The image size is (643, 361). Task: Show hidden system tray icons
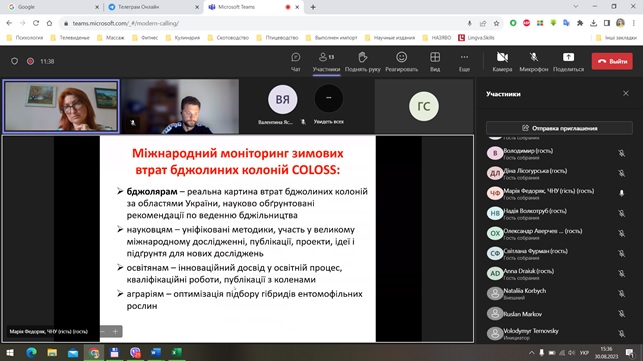[531, 352]
